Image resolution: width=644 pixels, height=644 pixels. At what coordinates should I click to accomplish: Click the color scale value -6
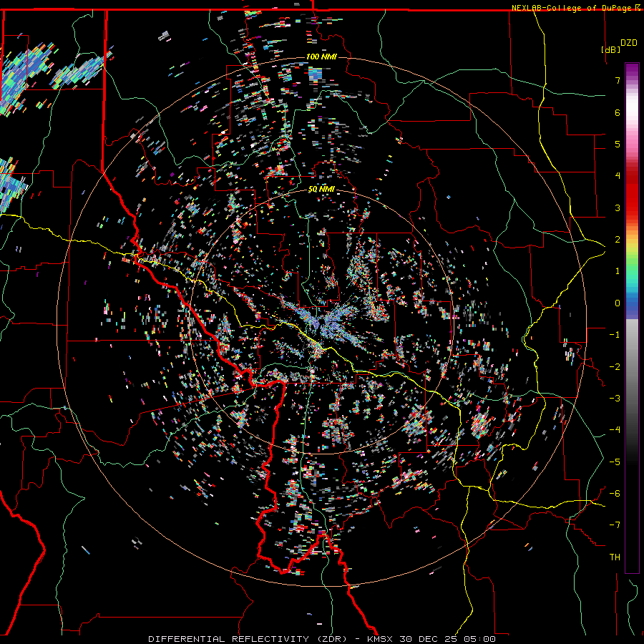coord(615,494)
